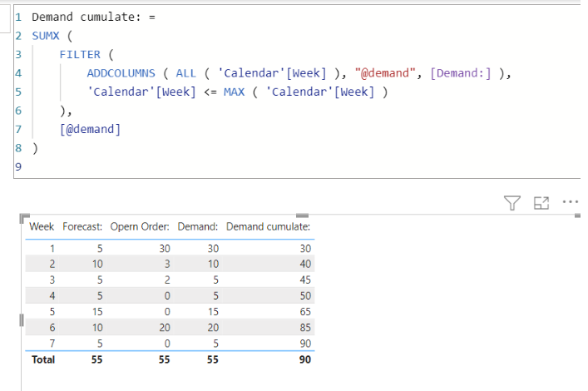Select the top-center table resize handle
This screenshot has width=588, height=391.
click(x=302, y=215)
